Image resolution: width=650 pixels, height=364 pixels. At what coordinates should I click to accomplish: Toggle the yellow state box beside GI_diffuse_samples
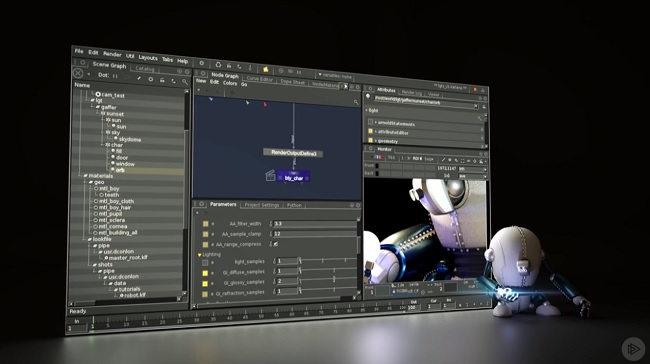205,273
